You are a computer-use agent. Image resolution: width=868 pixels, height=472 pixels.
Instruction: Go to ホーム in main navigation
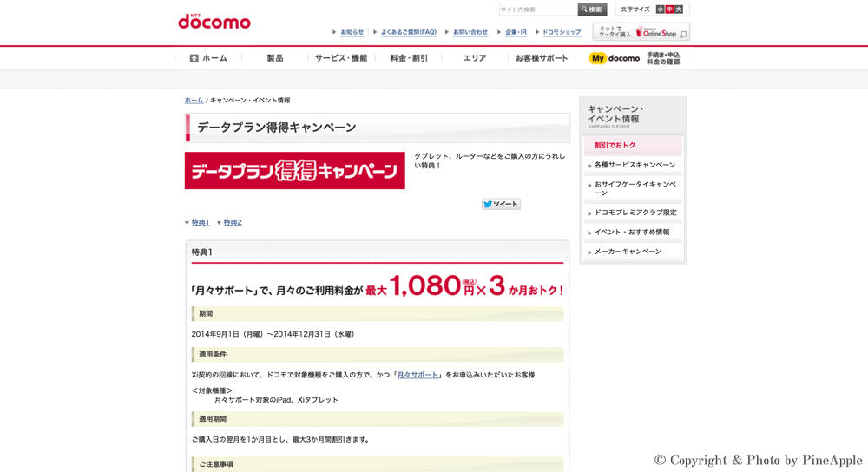(x=208, y=58)
